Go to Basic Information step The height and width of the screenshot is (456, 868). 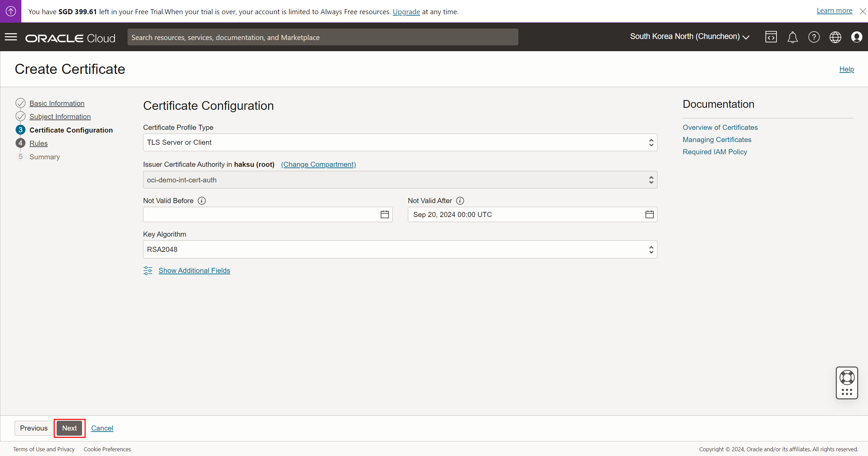[x=57, y=103]
